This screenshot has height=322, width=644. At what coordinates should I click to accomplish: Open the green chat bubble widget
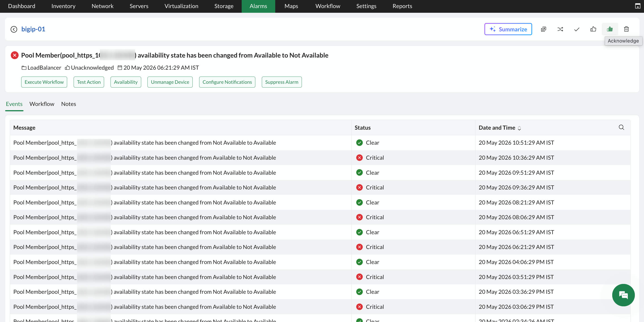pyautogui.click(x=623, y=295)
